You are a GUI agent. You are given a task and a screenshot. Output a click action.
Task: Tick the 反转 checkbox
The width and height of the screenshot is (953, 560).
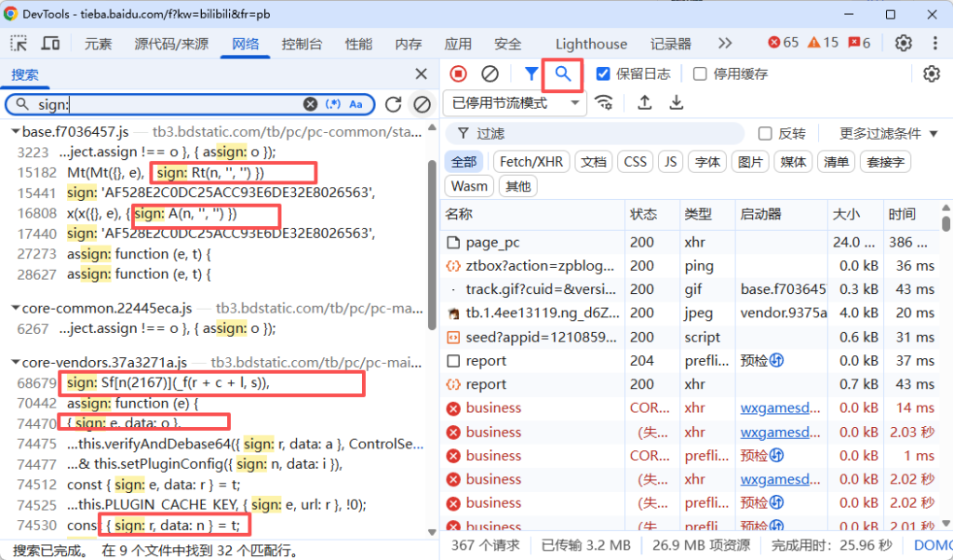point(765,134)
